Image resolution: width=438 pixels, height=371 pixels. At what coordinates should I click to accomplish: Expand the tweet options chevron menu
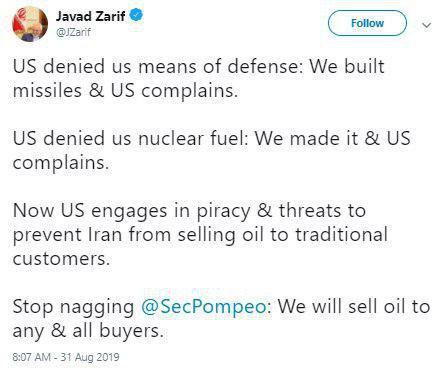[426, 25]
